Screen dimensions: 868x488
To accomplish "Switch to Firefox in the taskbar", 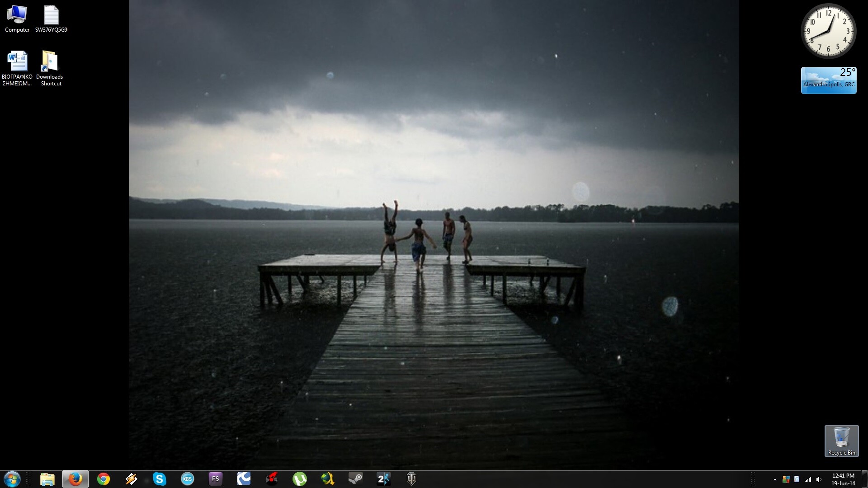I will click(x=75, y=479).
